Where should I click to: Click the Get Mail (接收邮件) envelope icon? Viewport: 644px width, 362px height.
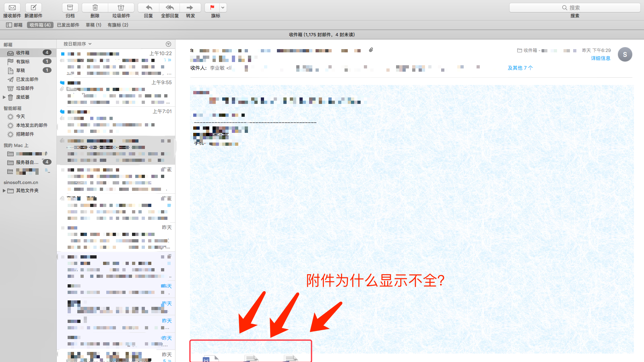(12, 8)
